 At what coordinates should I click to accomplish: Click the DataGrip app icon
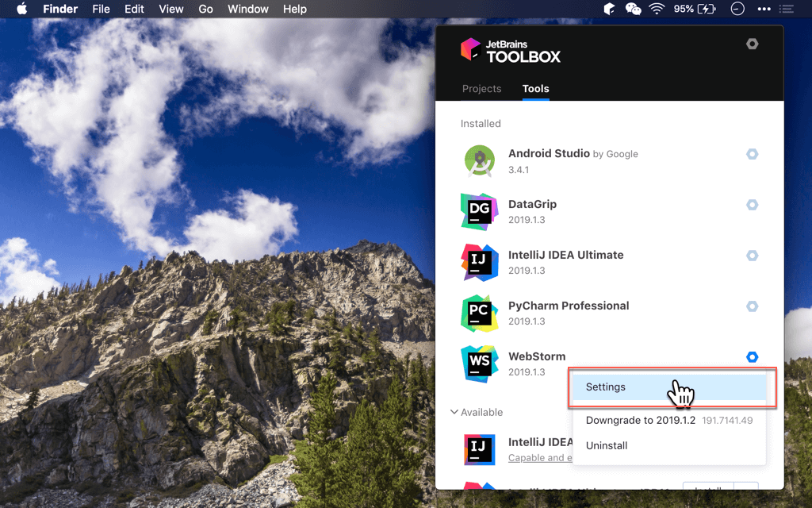pos(479,212)
